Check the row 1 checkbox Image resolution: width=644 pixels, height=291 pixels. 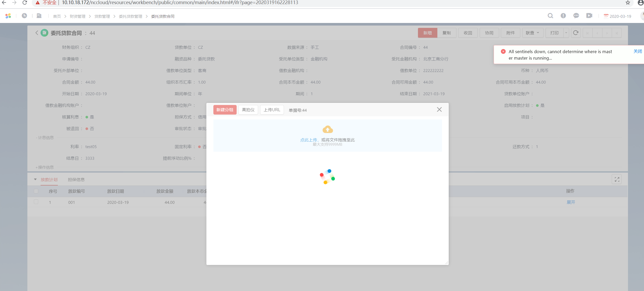[x=36, y=202]
